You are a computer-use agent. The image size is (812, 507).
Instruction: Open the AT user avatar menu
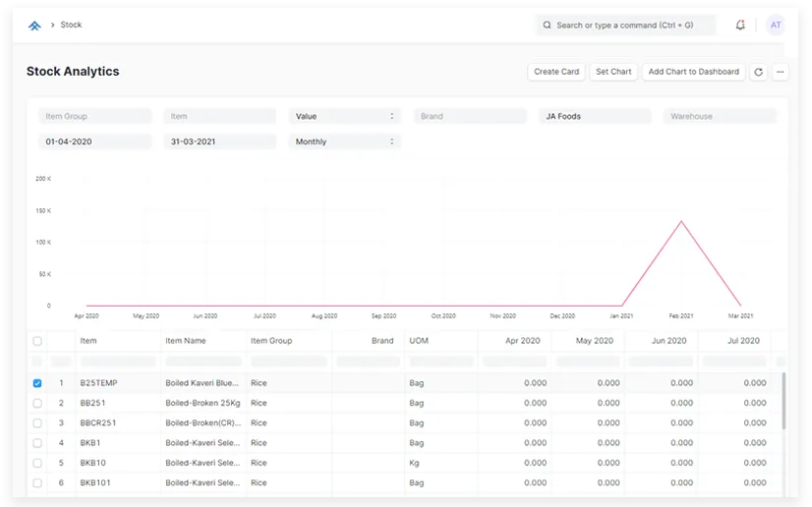click(776, 26)
